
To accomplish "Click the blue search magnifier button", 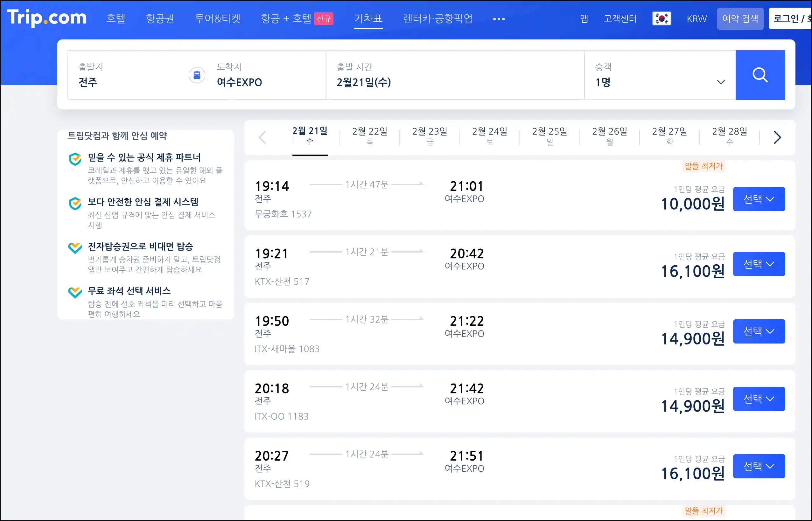I will (x=760, y=75).
